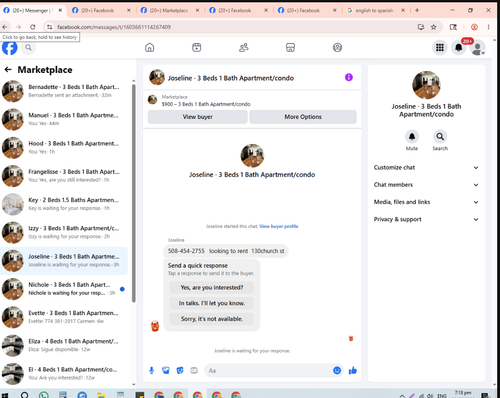Open the Friends icon in top navigation
Image resolution: width=500 pixels, height=398 pixels.
[244, 48]
